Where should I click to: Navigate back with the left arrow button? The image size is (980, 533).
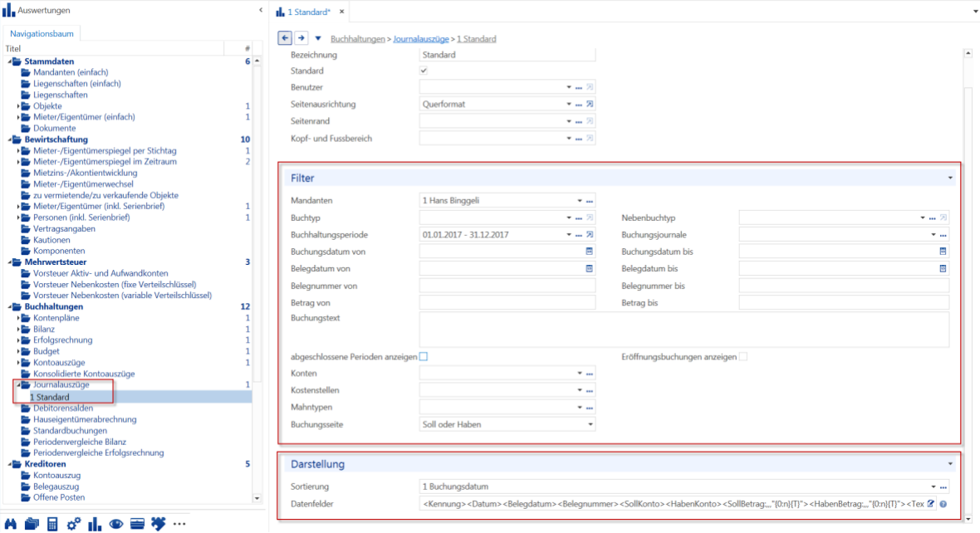(x=284, y=38)
